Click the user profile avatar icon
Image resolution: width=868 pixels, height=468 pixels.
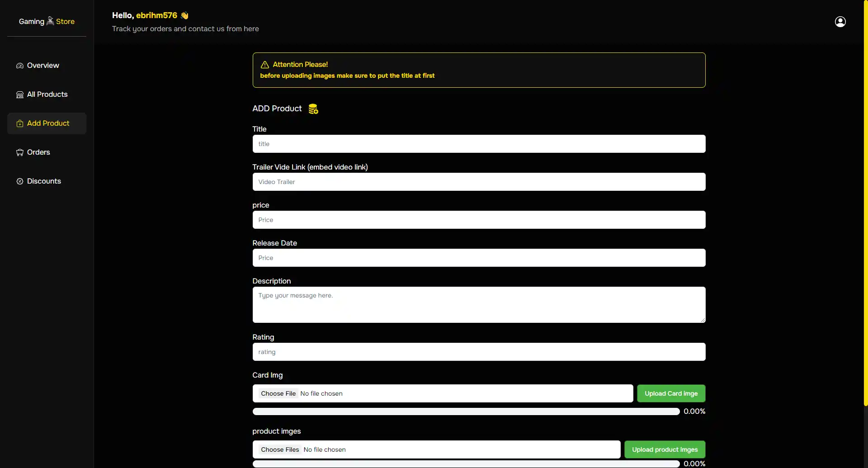[840, 22]
